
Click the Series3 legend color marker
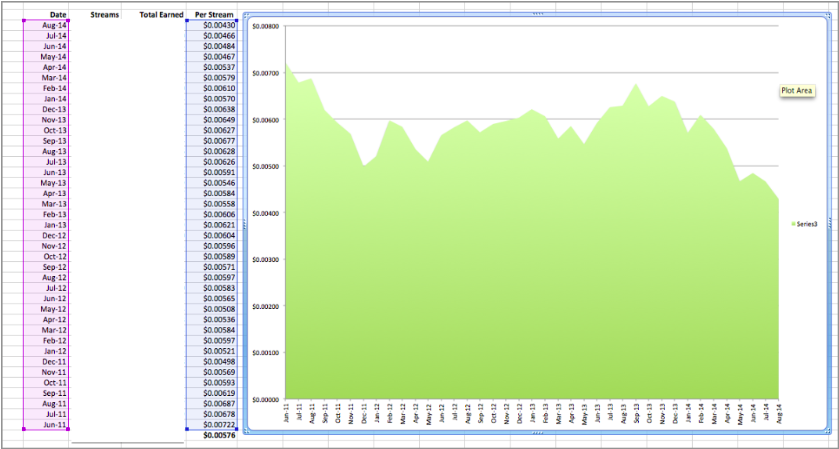click(792, 224)
